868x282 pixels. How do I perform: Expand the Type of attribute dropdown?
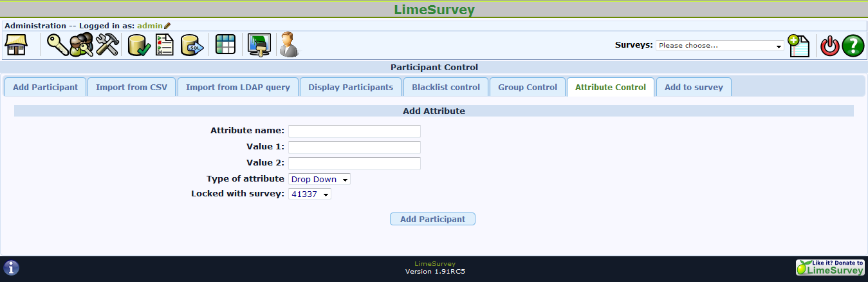tap(319, 179)
